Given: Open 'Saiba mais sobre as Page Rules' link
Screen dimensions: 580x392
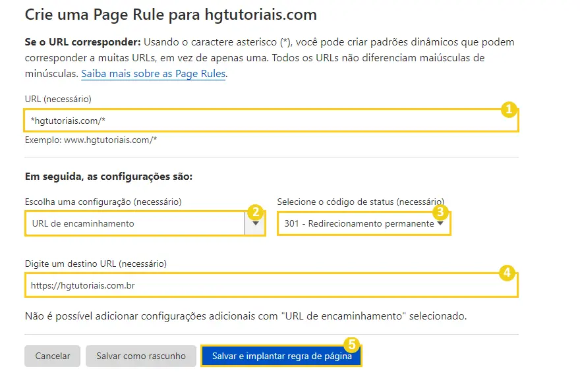Looking at the screenshot, I should pos(154,74).
